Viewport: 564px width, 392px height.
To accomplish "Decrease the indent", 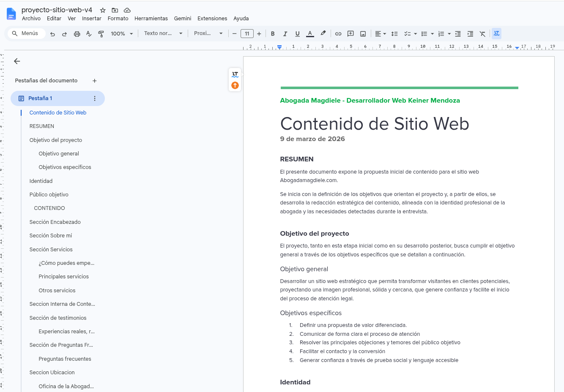I will 458,34.
